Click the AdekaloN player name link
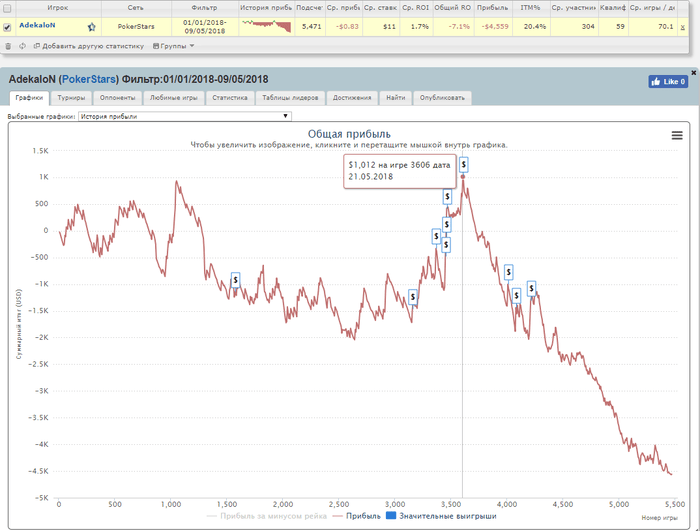This screenshot has width=700, height=531. pos(37,25)
